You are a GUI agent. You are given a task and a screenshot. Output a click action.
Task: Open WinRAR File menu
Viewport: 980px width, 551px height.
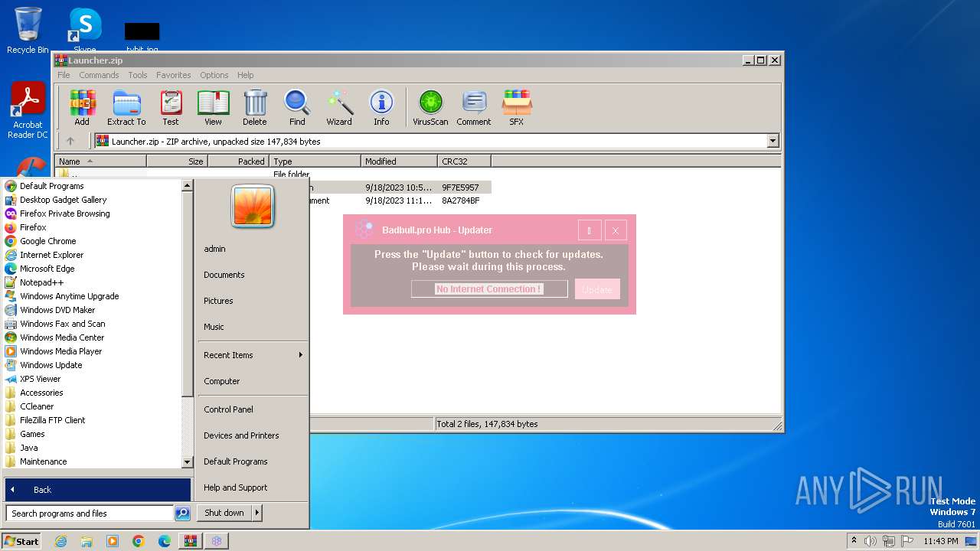click(64, 75)
